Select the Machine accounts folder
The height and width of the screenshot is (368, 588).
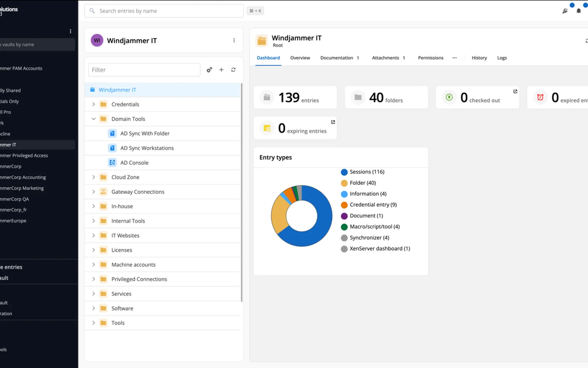click(x=163, y=265)
